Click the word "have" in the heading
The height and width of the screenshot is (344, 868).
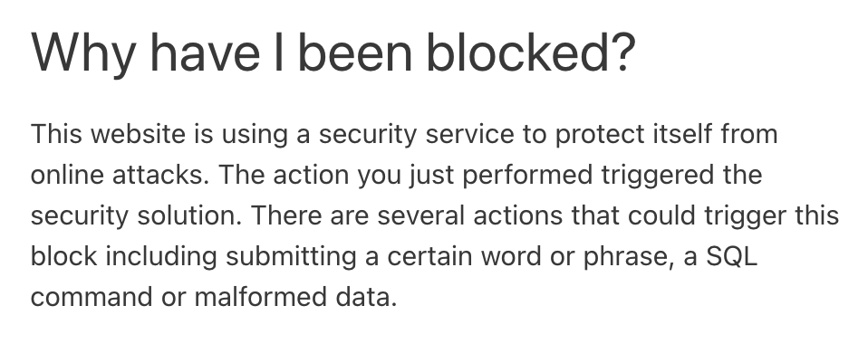[205, 52]
